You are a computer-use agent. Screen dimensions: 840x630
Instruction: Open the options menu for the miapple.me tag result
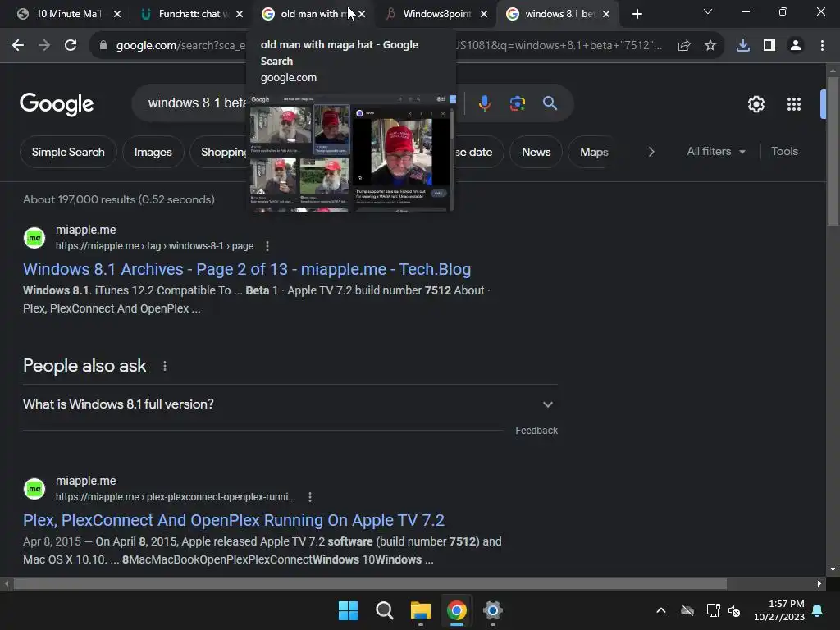point(267,246)
